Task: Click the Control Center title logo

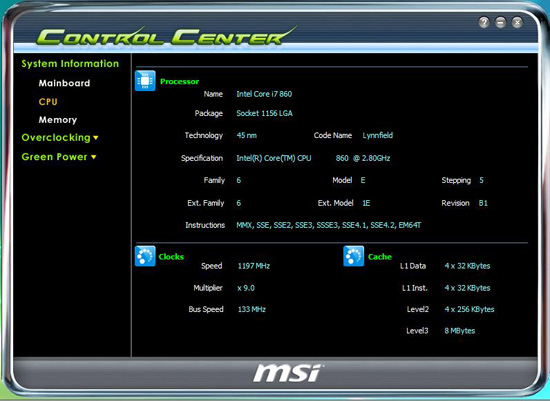Action: 167,36
